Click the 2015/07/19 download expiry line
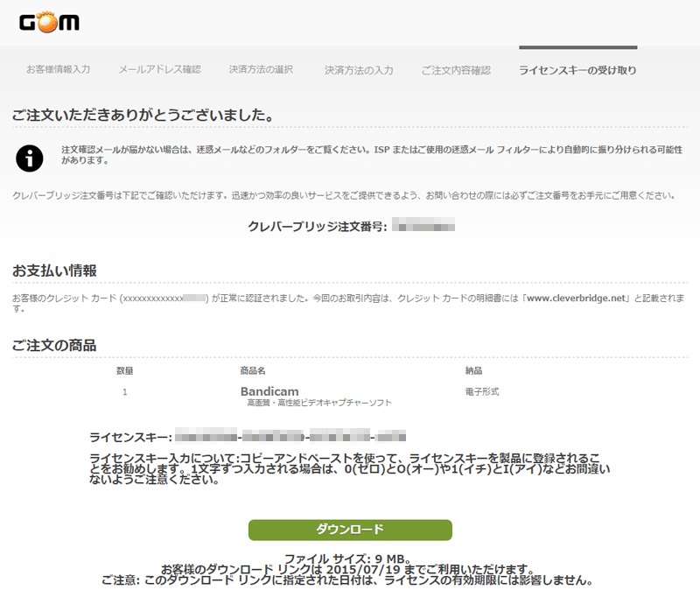The height and width of the screenshot is (597, 700). [x=347, y=569]
